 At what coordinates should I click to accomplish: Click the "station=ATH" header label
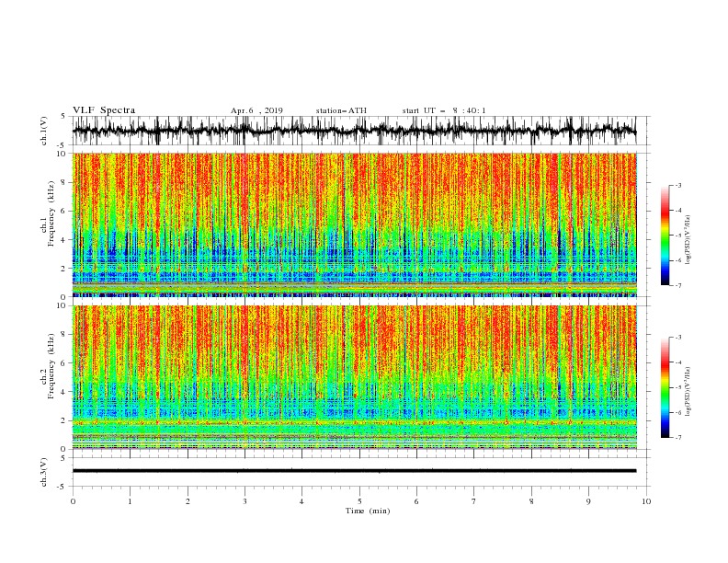[x=341, y=110]
